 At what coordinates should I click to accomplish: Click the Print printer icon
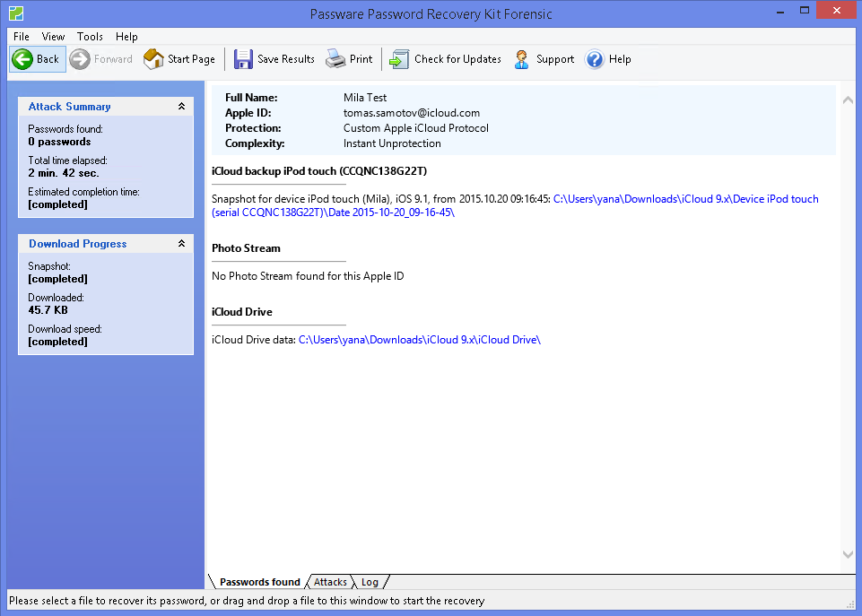coord(335,59)
